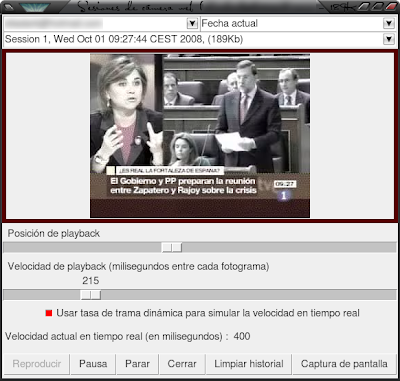Click the Velocidad de playback slider handle
Image resolution: width=400 pixels, height=381 pixels.
[x=91, y=295]
